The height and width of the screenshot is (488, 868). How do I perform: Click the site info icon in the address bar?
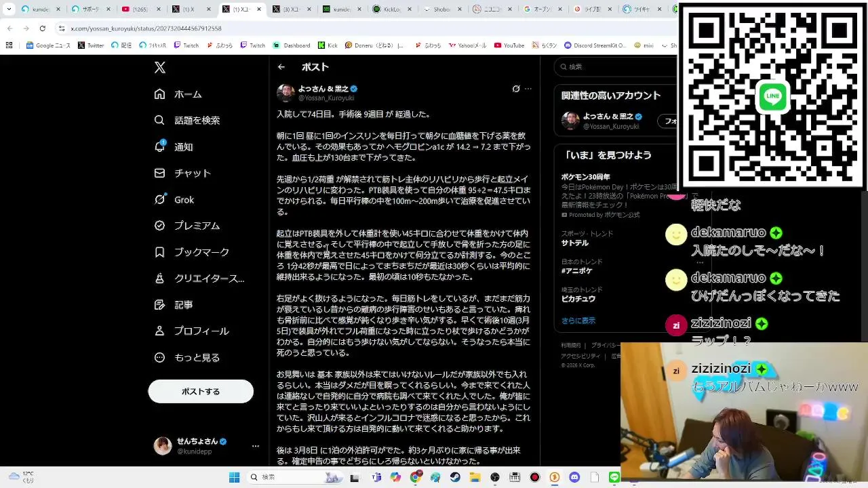coord(62,28)
